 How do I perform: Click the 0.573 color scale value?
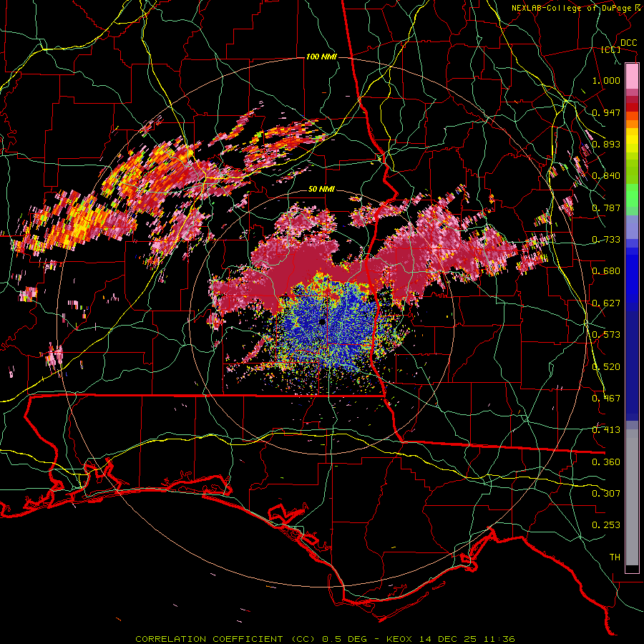pos(606,335)
